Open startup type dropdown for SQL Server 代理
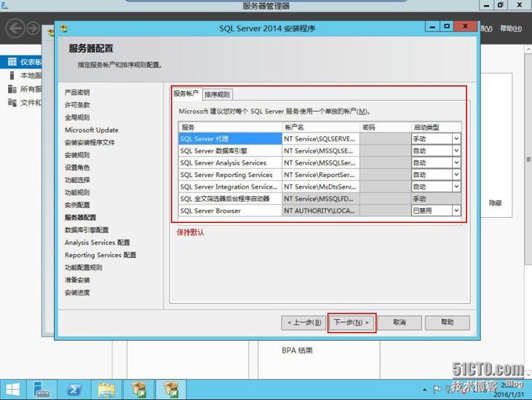Screen dimensions: 532x400 [456, 138]
